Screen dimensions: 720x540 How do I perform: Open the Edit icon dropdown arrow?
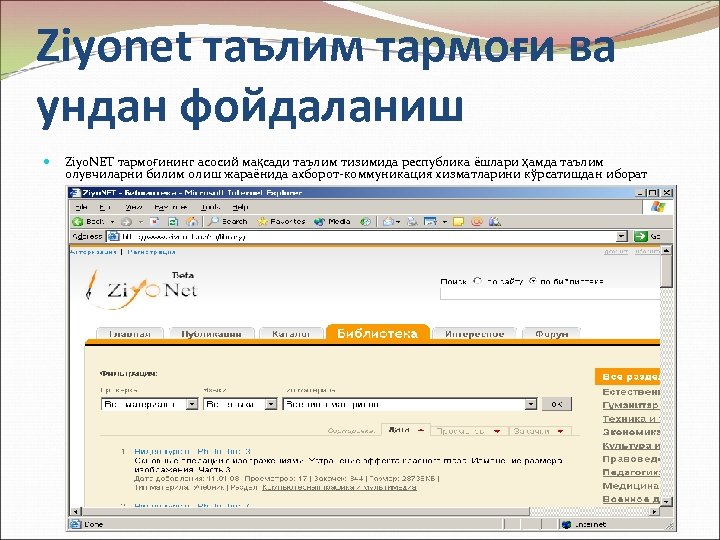[x=444, y=222]
